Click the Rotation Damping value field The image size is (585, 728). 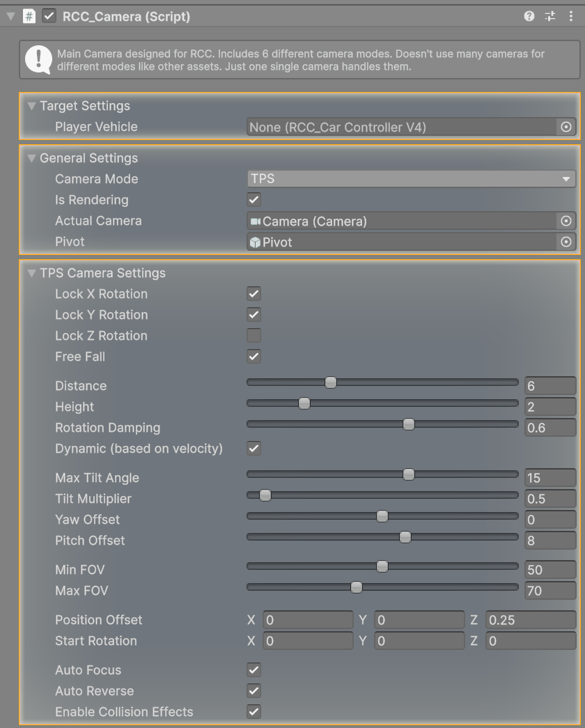[550, 428]
